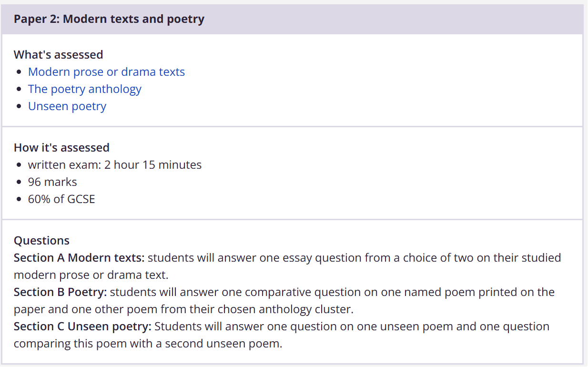Screen dimensions: 588x367
Task: Click the bullet beside The poetry anthology
Action: coord(19,90)
